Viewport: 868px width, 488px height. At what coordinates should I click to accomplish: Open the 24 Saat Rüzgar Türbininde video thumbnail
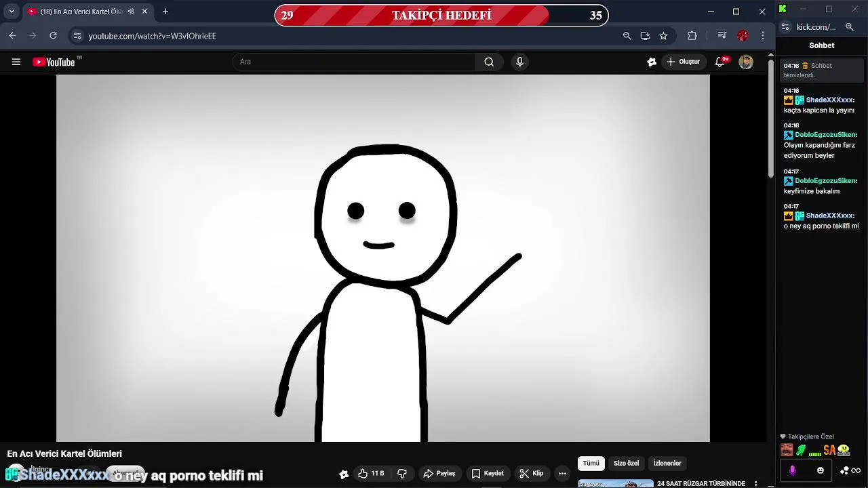click(x=616, y=484)
